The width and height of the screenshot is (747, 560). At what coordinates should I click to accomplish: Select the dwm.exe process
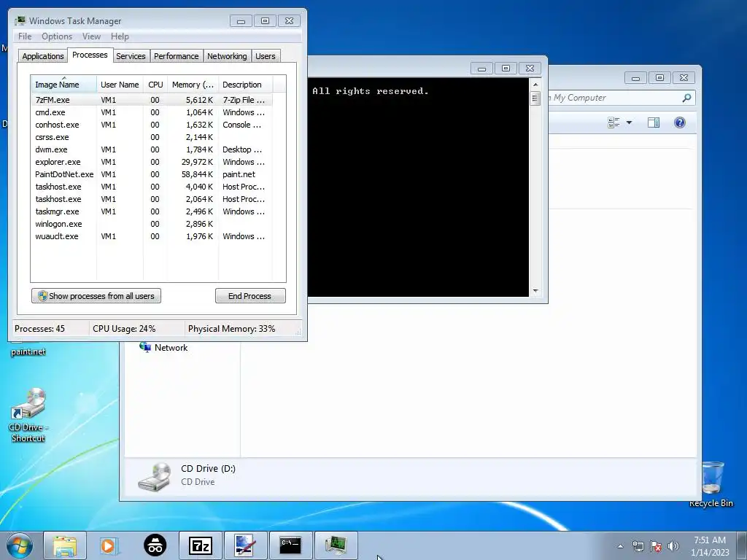coord(152,149)
